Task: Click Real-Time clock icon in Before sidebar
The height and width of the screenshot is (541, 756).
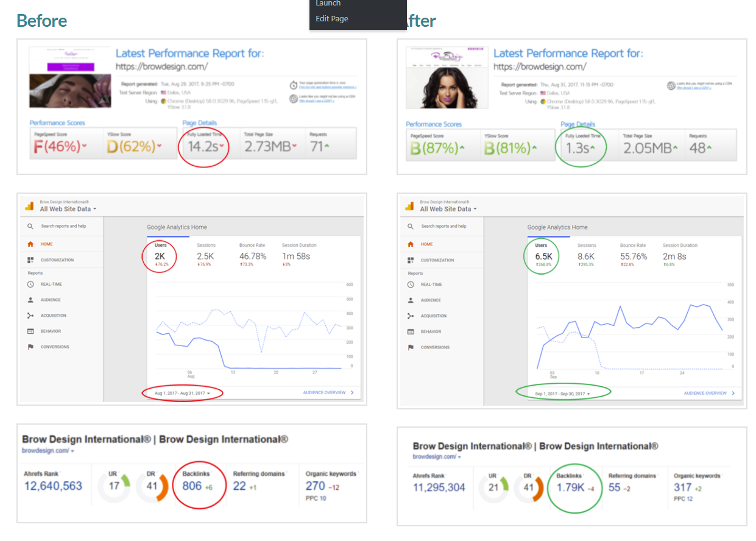Action: click(x=30, y=285)
